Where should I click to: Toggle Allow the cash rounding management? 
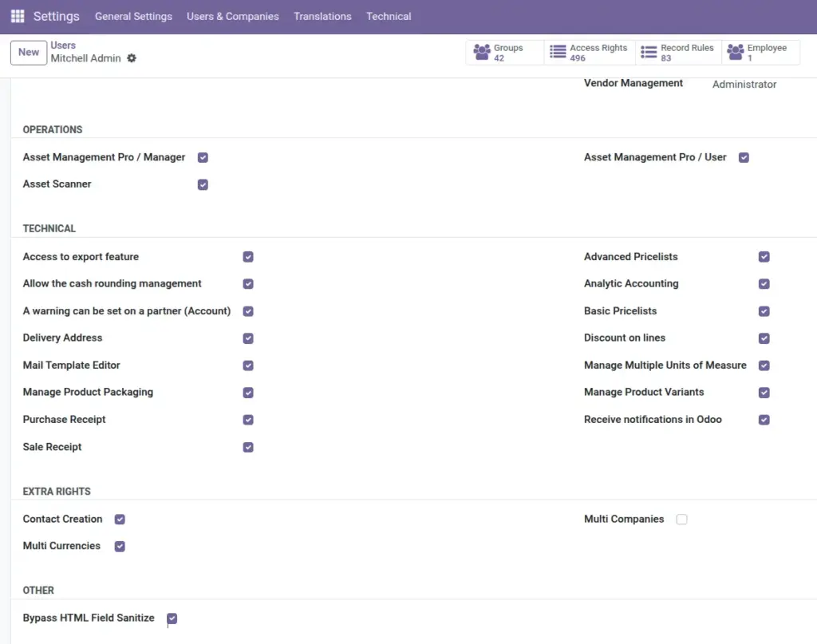pyautogui.click(x=248, y=284)
